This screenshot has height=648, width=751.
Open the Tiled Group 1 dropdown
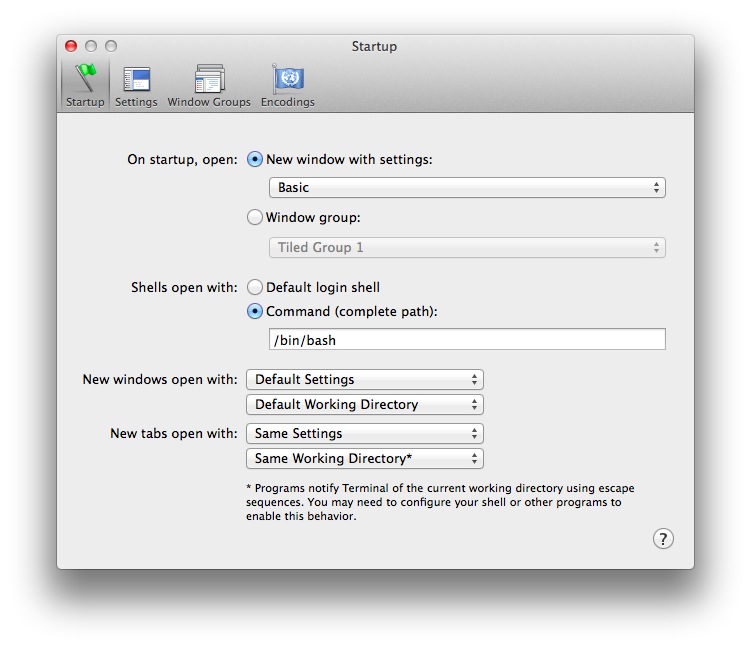(467, 247)
